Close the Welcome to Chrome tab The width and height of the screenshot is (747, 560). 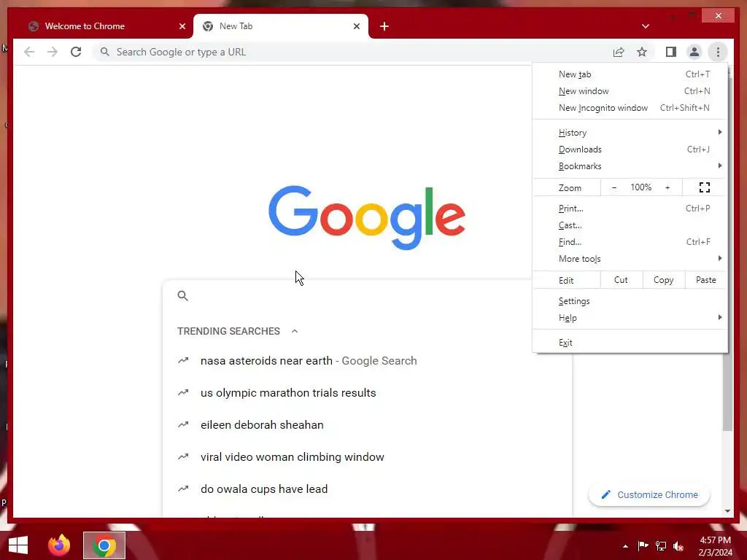[182, 27]
